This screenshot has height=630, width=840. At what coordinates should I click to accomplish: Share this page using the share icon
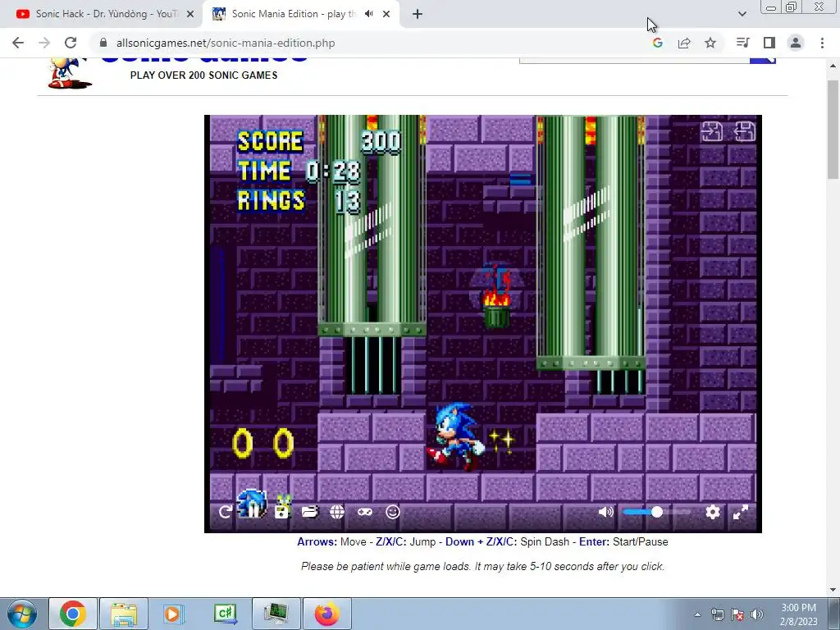tap(684, 43)
